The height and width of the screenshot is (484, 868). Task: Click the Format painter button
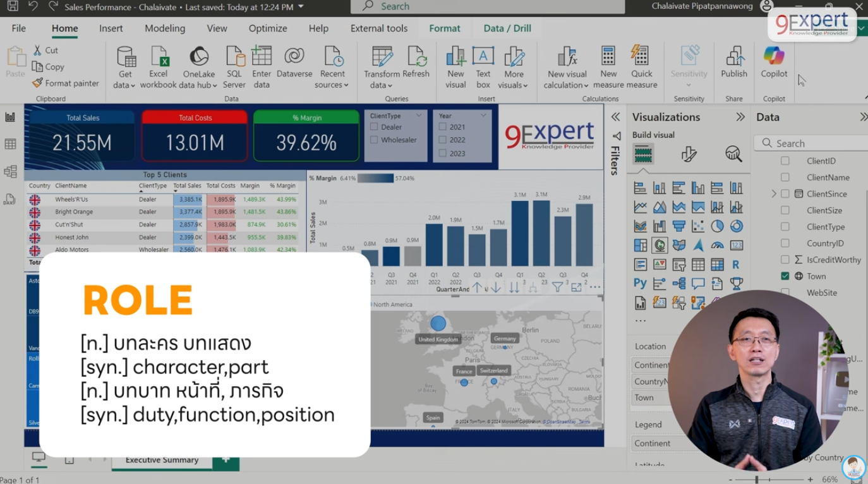point(66,83)
